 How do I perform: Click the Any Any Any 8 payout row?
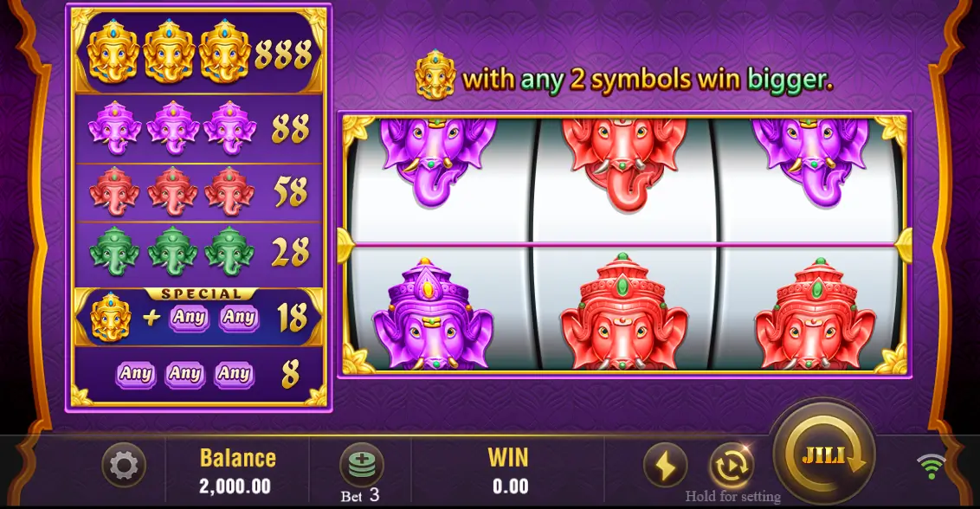(199, 374)
